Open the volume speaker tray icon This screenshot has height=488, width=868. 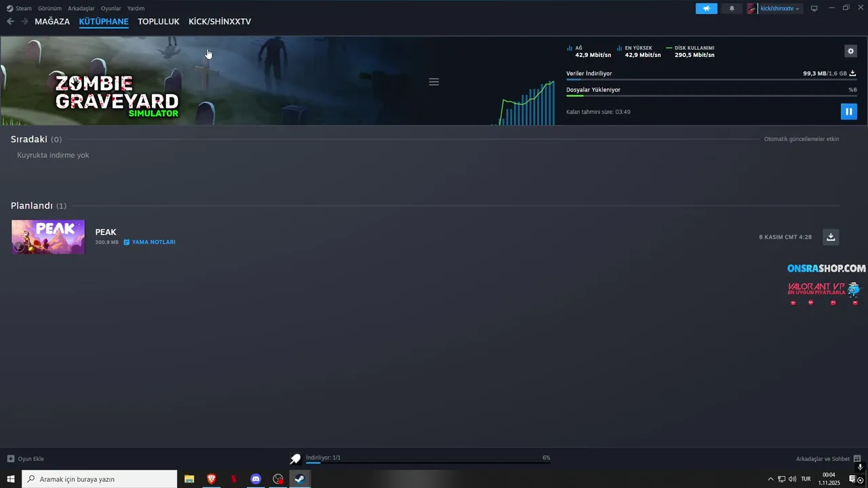click(x=792, y=479)
